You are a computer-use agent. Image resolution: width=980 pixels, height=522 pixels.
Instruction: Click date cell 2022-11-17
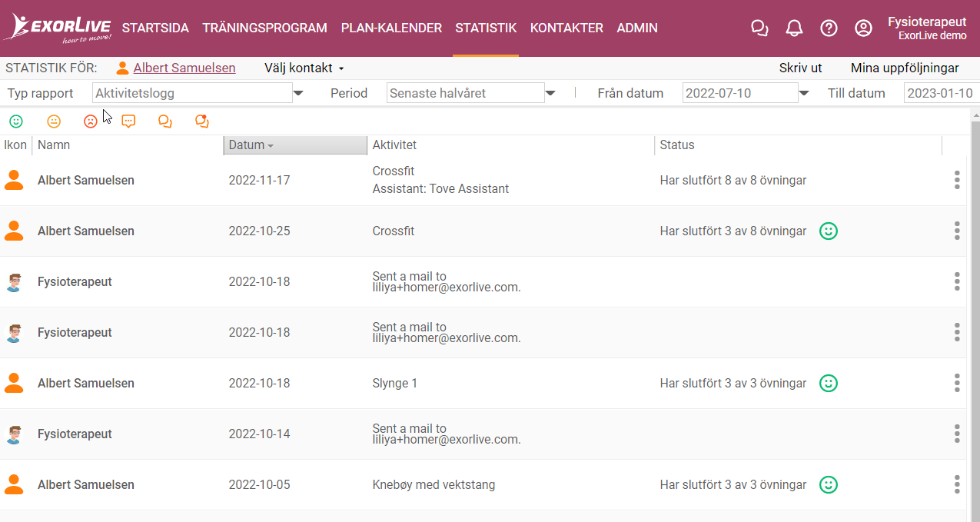tap(259, 180)
